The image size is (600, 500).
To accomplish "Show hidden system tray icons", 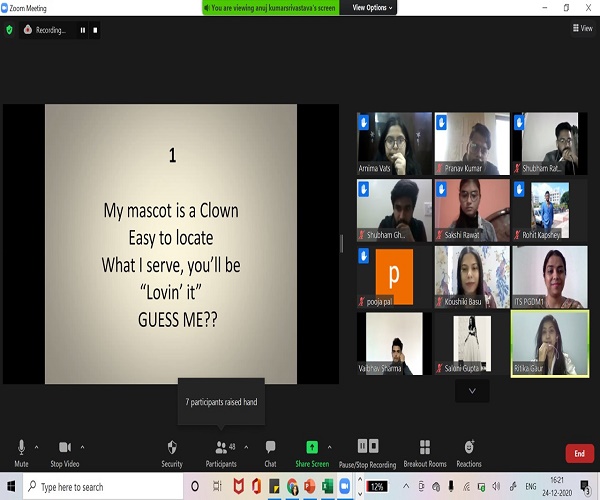I will (406, 487).
